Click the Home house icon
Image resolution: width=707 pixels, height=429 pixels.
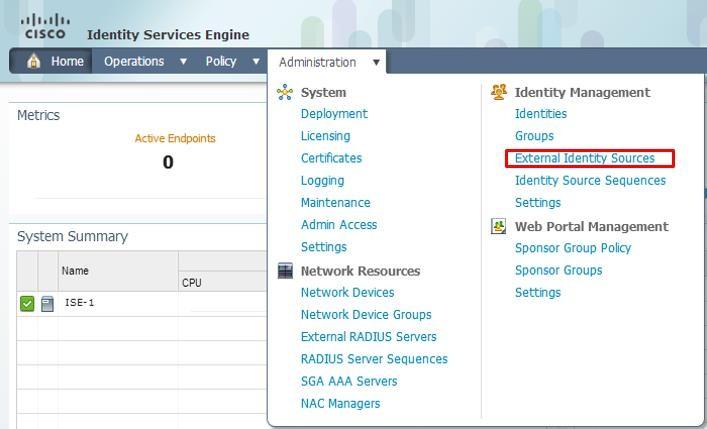pos(33,61)
